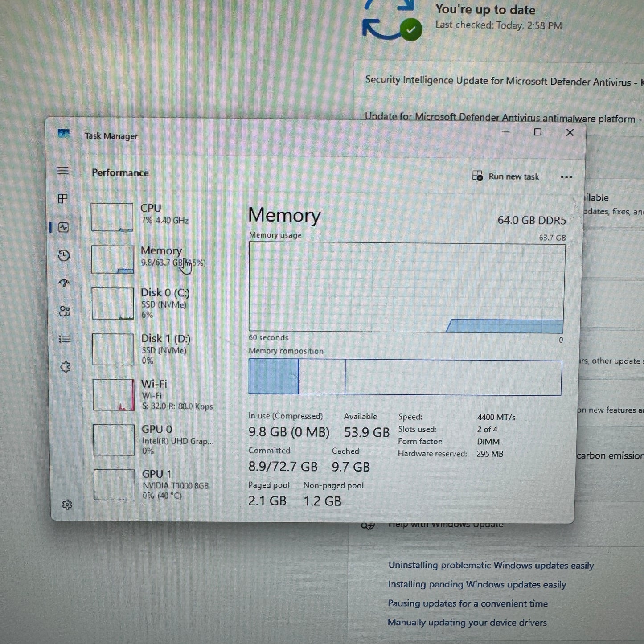Image resolution: width=644 pixels, height=644 pixels.
Task: Click the 4400 MT/s speed value
Action: pyautogui.click(x=496, y=417)
